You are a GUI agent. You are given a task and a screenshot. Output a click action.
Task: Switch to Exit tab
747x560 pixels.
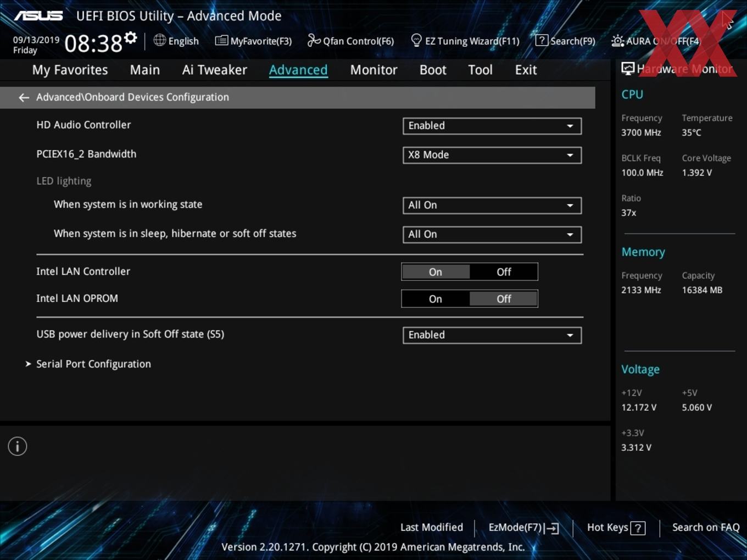click(x=526, y=70)
